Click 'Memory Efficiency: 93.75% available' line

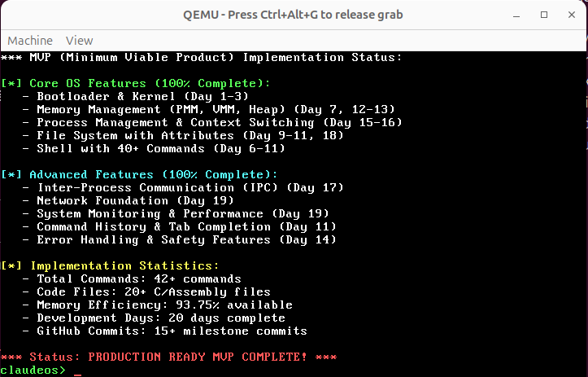tap(158, 305)
